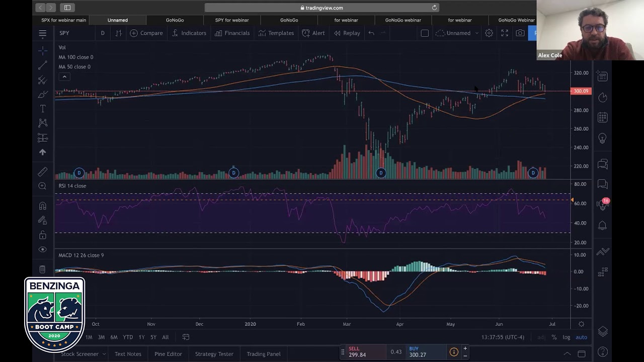Open public chats in right sidebar
This screenshot has height=362, width=644.
coord(602,164)
